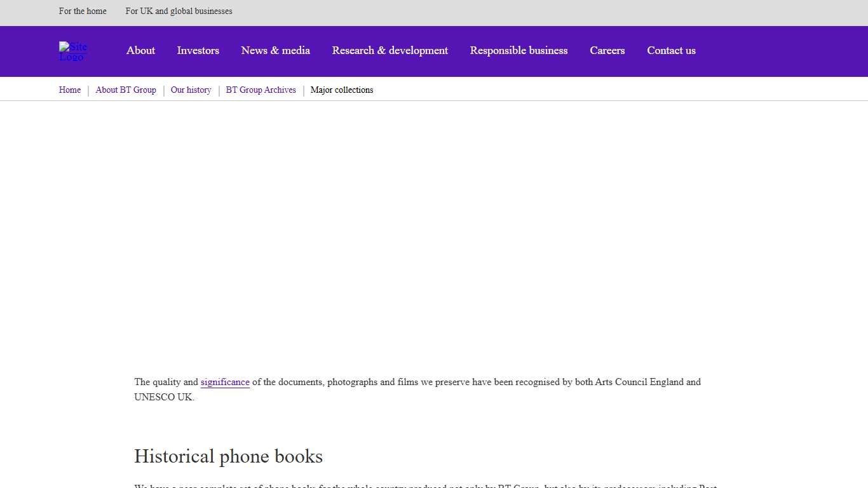Follow the significance hyperlink in the paragraph
Viewport: 868px width, 488px height.
point(225,382)
